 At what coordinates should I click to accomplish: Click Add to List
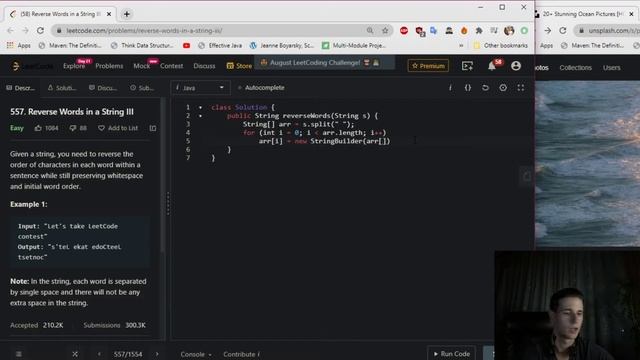[x=118, y=128]
